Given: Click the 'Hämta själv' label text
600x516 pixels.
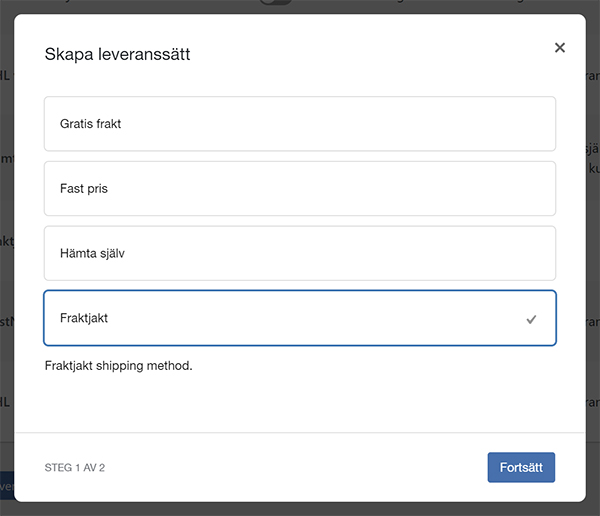Looking at the screenshot, I should 92,253.
